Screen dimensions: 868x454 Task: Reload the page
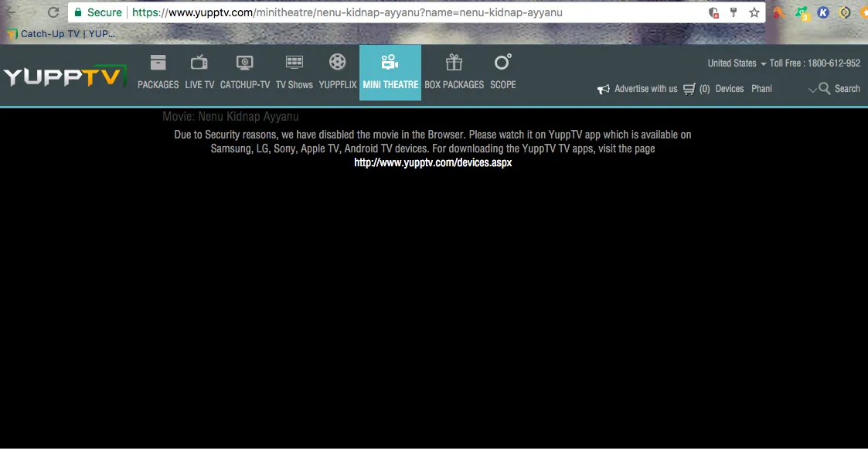(x=53, y=12)
